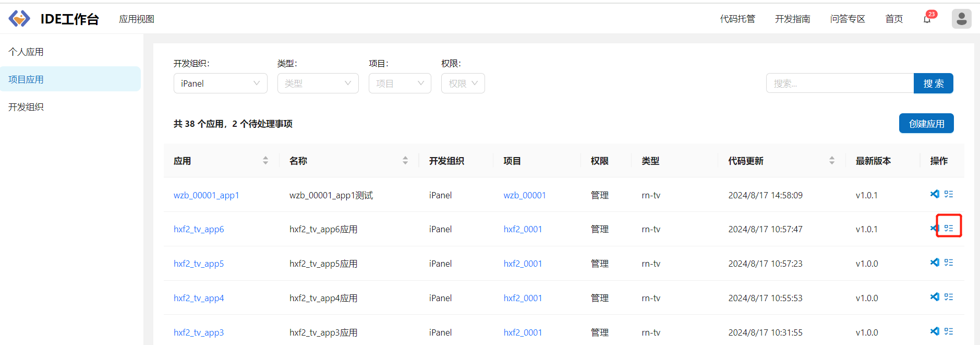Expand the 开发组织 iPanel dropdown
Image resolution: width=980 pixels, height=345 pixels.
[220, 84]
